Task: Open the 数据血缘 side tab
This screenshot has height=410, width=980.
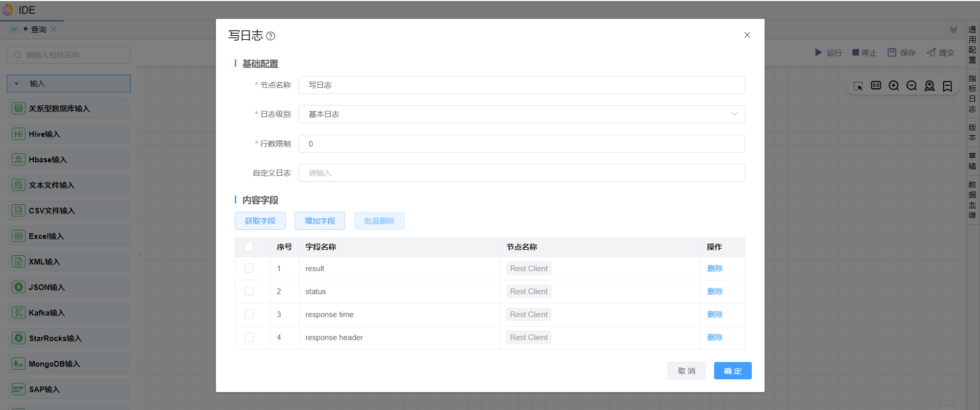Action: [972, 200]
